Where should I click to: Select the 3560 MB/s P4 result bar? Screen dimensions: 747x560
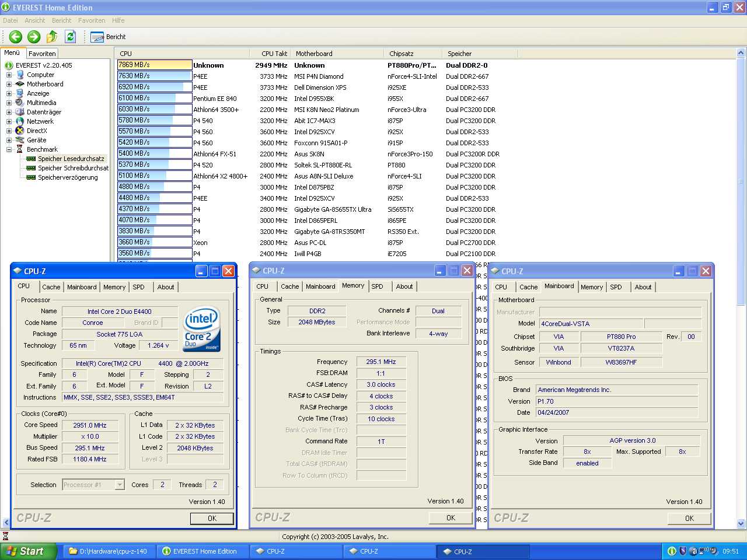click(x=155, y=253)
